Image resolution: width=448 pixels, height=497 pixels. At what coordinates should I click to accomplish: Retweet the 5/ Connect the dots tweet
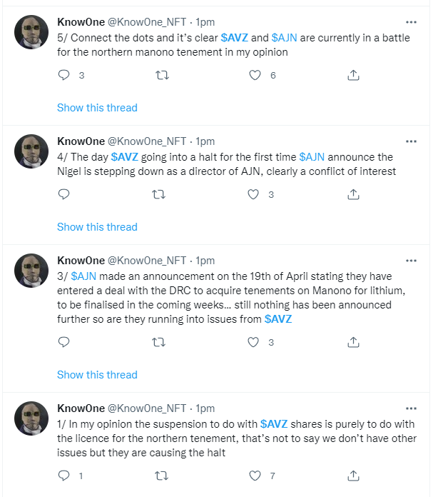click(162, 75)
